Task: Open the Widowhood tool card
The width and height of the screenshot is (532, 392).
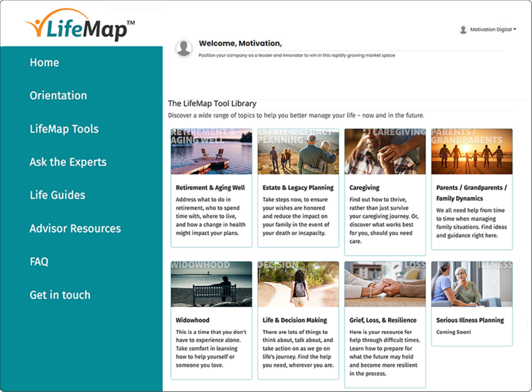Action: click(211, 320)
